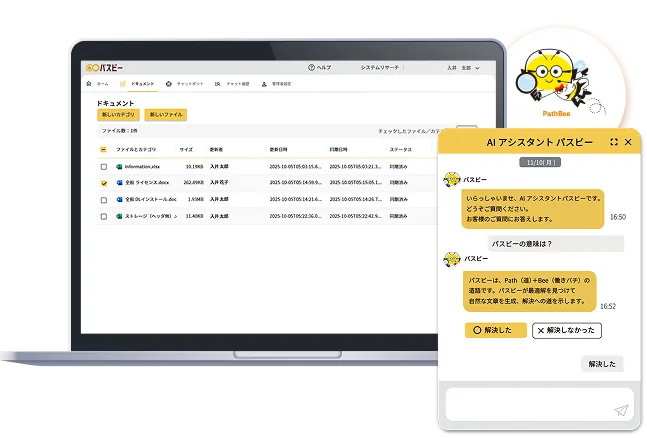Click the サイズ column header
The width and height of the screenshot is (647, 438).
click(x=186, y=150)
